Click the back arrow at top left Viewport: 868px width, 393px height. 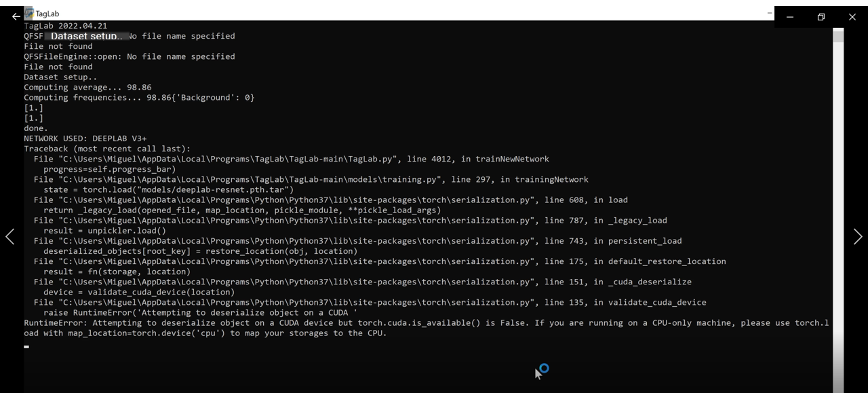(16, 16)
